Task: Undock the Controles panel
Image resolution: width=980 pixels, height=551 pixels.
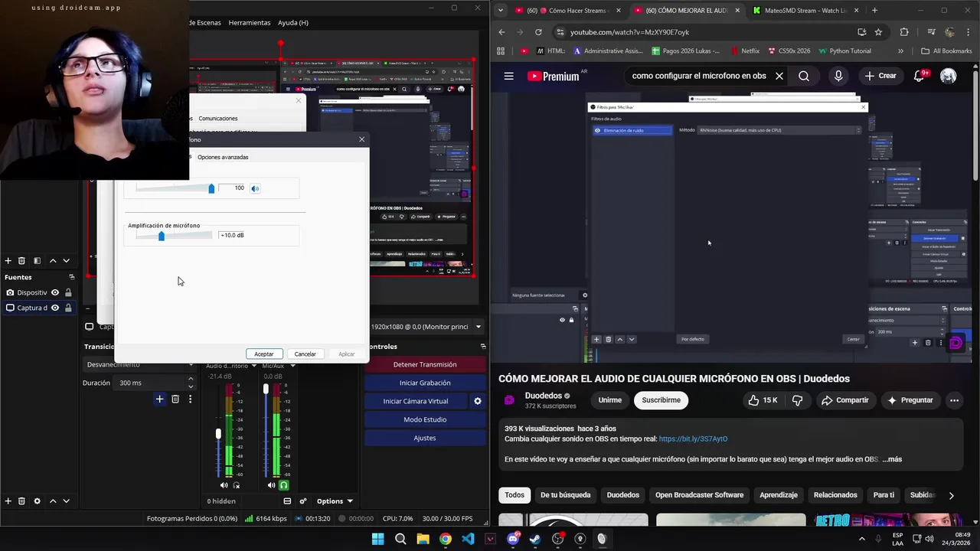Action: [482, 346]
